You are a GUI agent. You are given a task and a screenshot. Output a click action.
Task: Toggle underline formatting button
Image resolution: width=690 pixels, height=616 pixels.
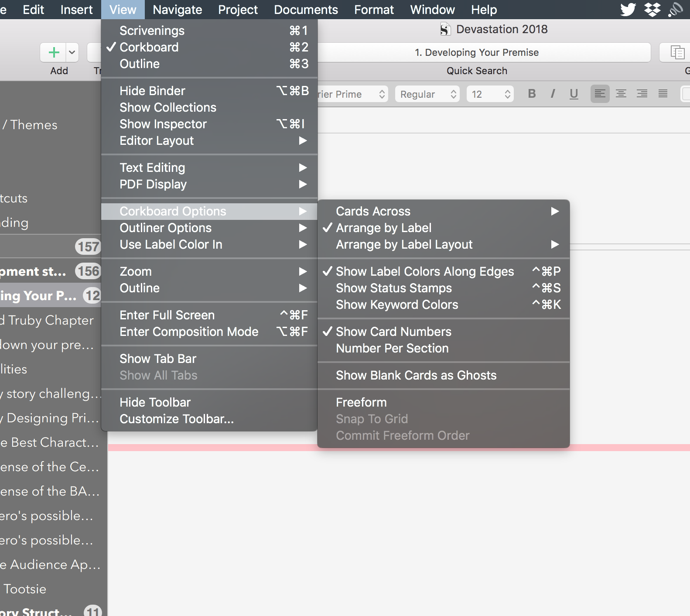pyautogui.click(x=574, y=94)
